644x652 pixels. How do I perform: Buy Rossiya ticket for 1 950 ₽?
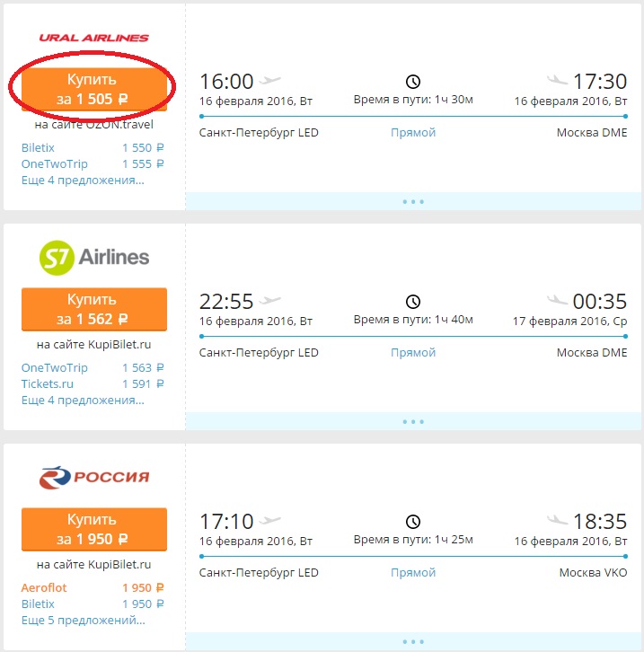pyautogui.click(x=93, y=529)
